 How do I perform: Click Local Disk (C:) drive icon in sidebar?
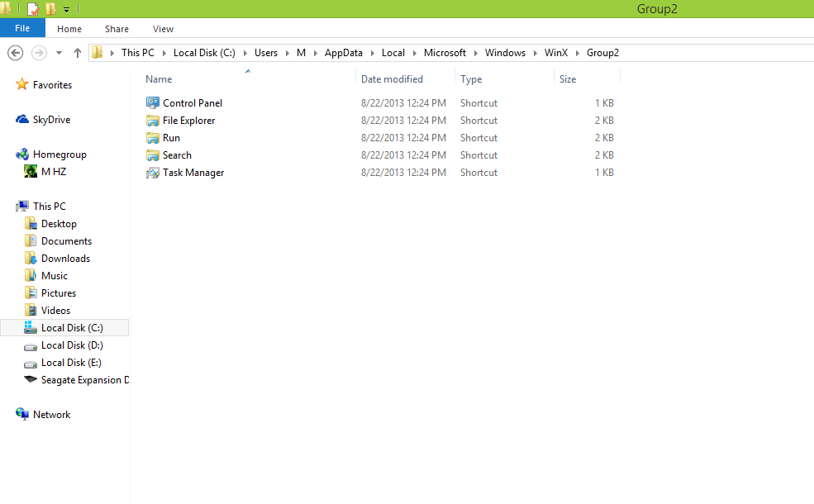pyautogui.click(x=31, y=327)
